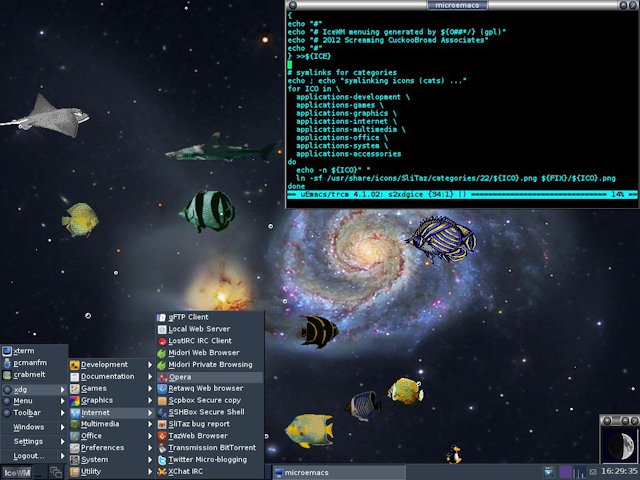Open the Toolbar submenu entry

[34, 413]
